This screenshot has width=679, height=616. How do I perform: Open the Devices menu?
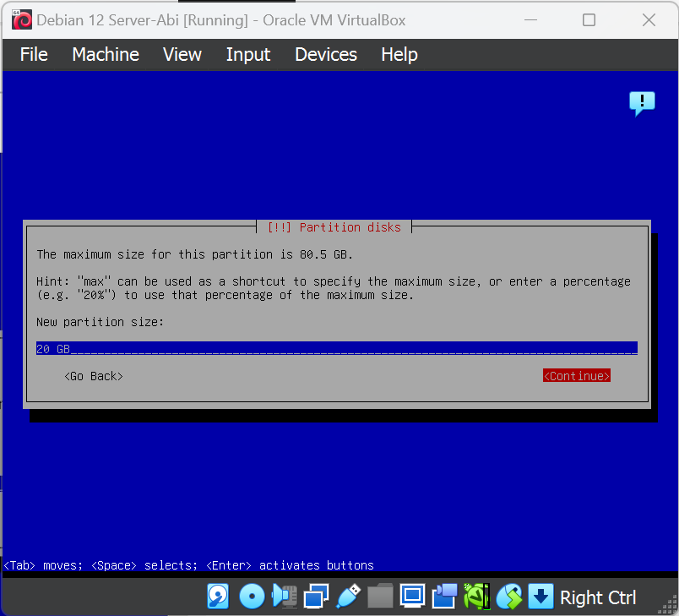click(326, 55)
